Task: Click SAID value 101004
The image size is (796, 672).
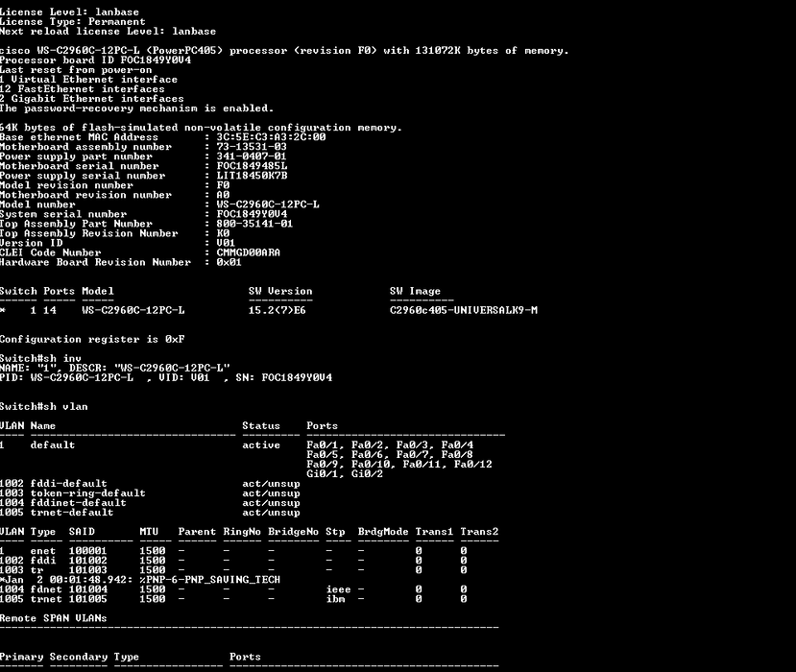Action: pos(87,589)
